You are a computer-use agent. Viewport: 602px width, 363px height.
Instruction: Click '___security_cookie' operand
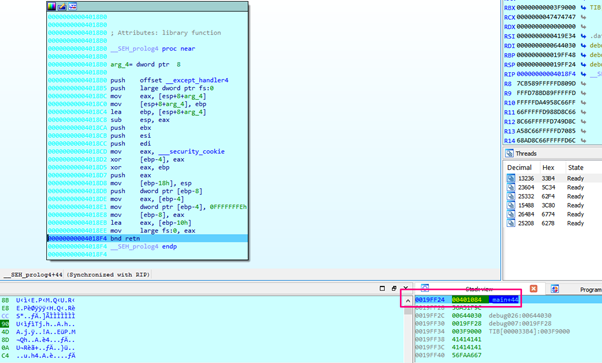pos(192,152)
